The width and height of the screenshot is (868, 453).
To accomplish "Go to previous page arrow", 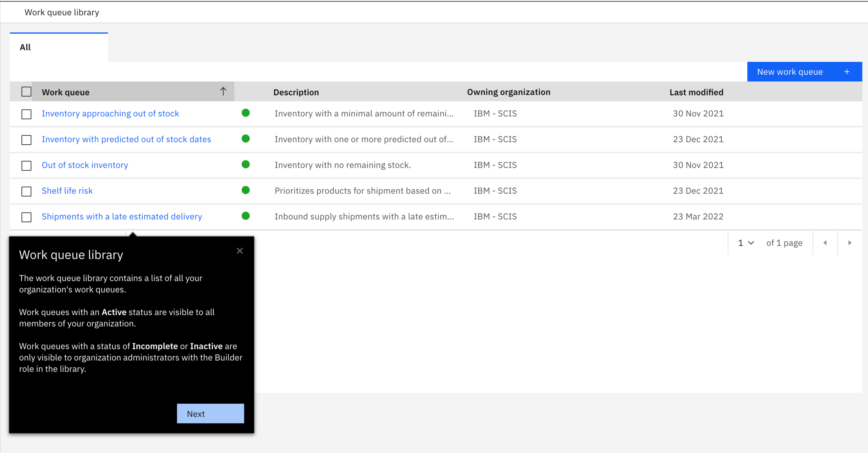I will click(825, 243).
